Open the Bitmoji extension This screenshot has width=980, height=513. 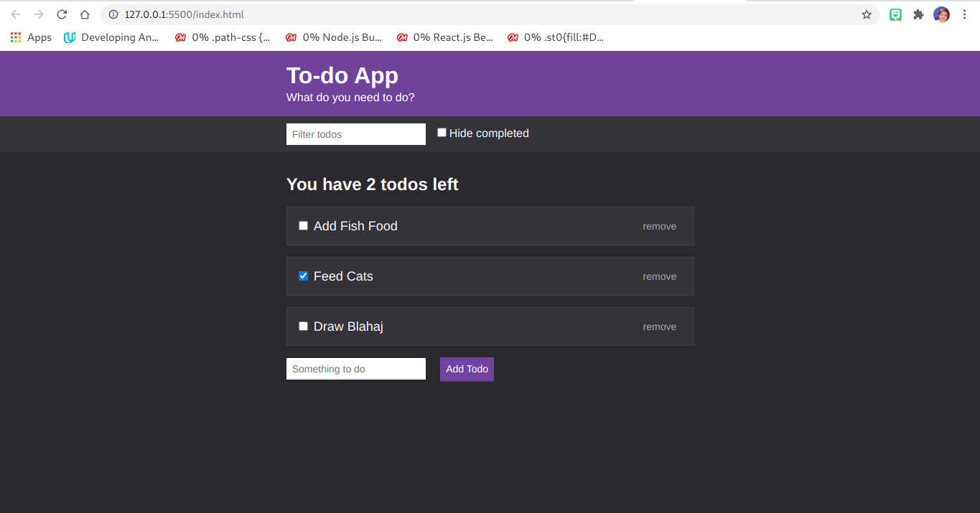click(895, 14)
